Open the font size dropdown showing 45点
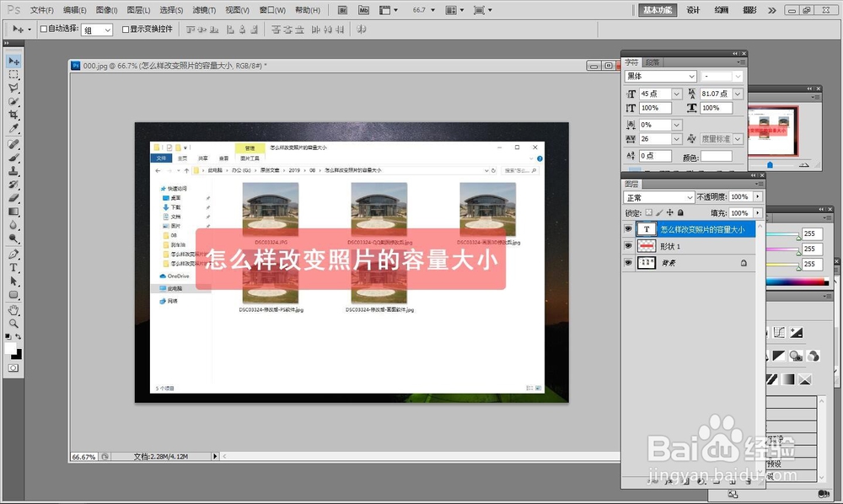This screenshot has width=843, height=504. tap(676, 94)
